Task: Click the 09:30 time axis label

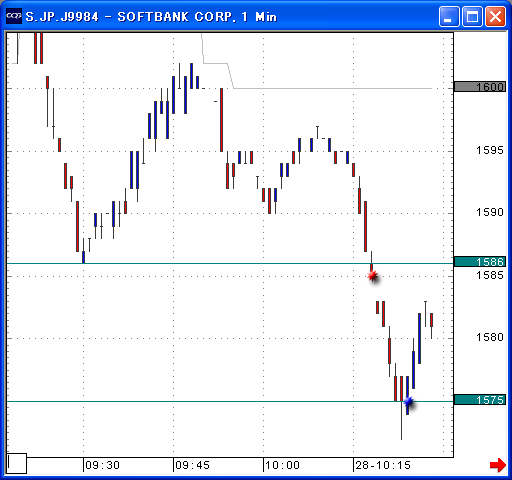Action: point(102,465)
